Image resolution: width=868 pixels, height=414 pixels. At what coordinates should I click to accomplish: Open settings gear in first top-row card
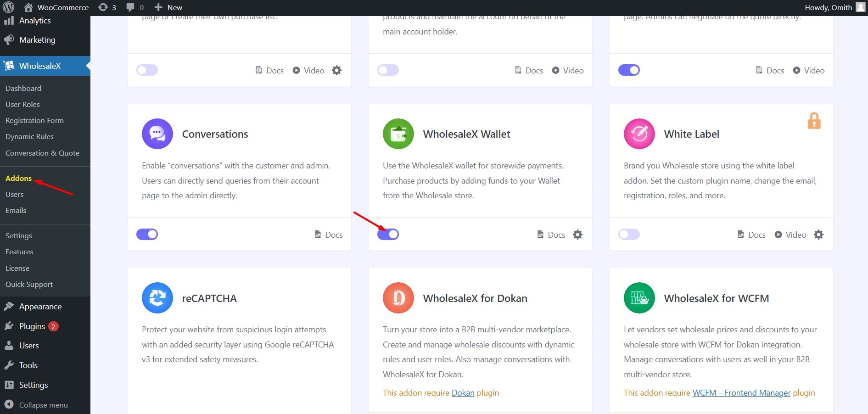[x=336, y=70]
